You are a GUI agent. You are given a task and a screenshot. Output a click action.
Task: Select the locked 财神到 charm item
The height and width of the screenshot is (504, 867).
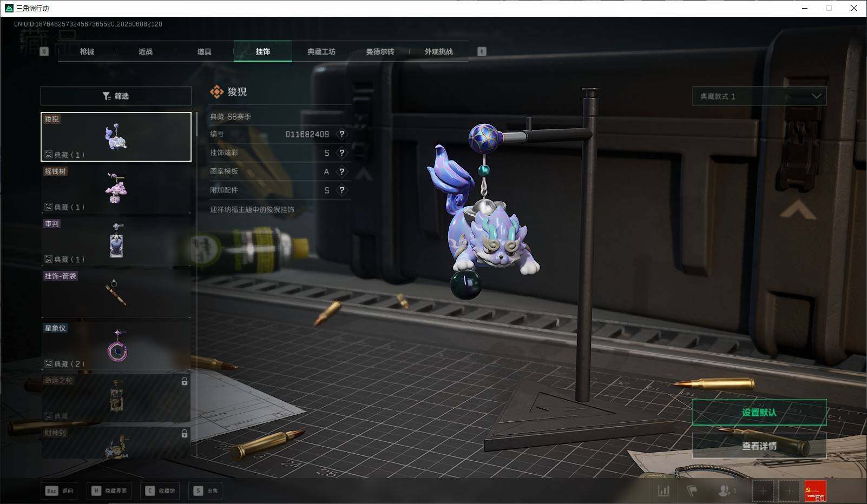click(x=116, y=442)
